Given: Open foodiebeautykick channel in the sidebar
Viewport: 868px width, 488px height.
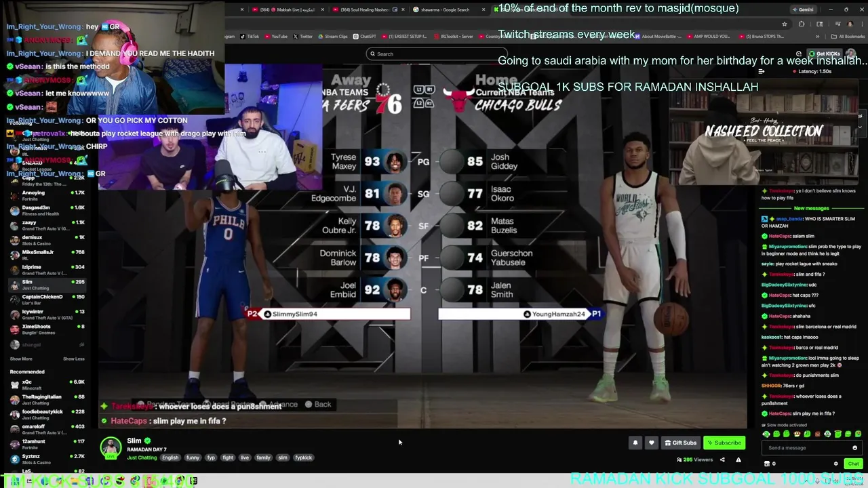Looking at the screenshot, I should pos(47,415).
